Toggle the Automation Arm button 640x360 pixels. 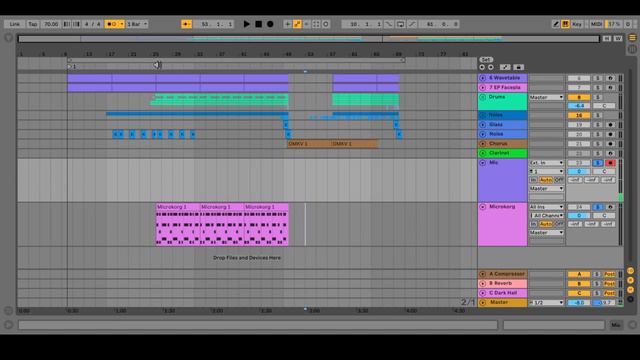click(x=297, y=24)
